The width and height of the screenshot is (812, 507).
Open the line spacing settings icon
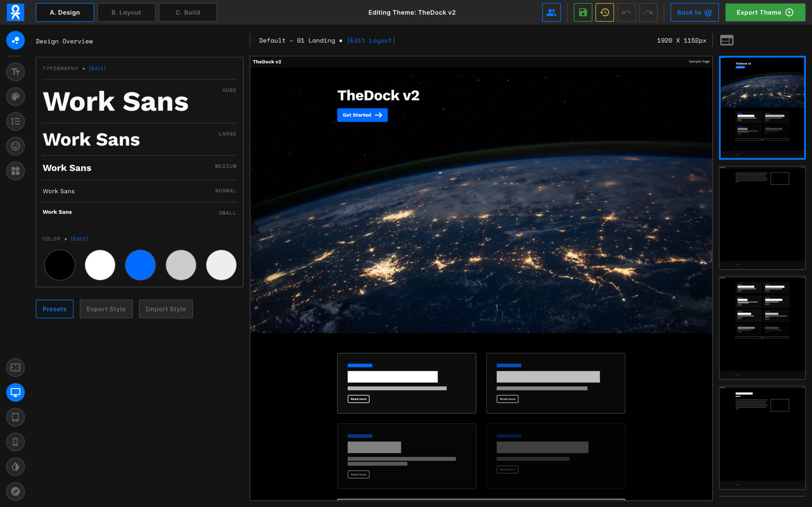(x=16, y=121)
